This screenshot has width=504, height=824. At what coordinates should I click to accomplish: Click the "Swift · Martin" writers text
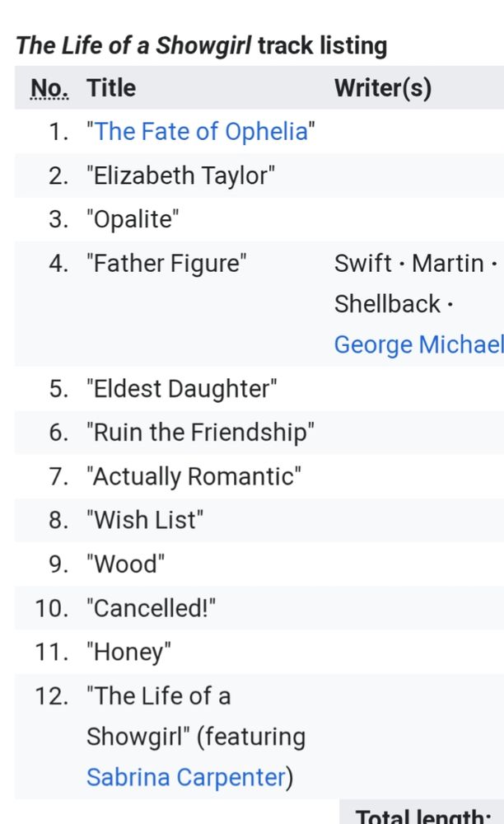(x=409, y=264)
